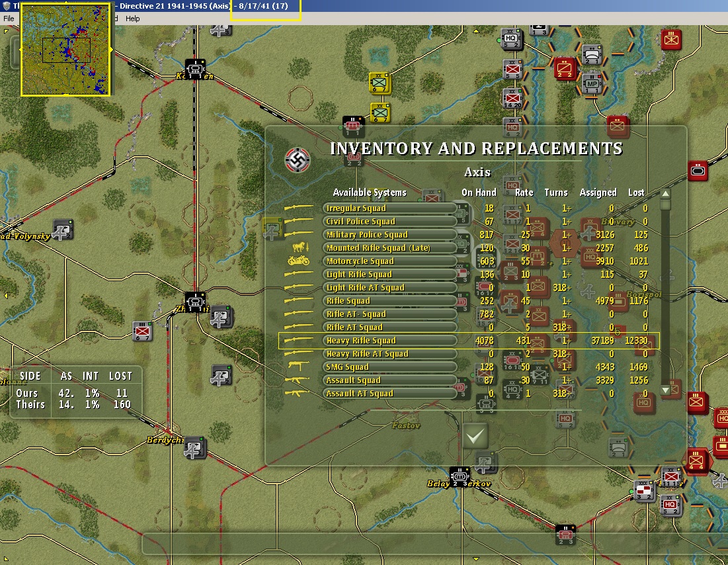
Task: Select the MP military police unit counter
Action: click(x=592, y=84)
